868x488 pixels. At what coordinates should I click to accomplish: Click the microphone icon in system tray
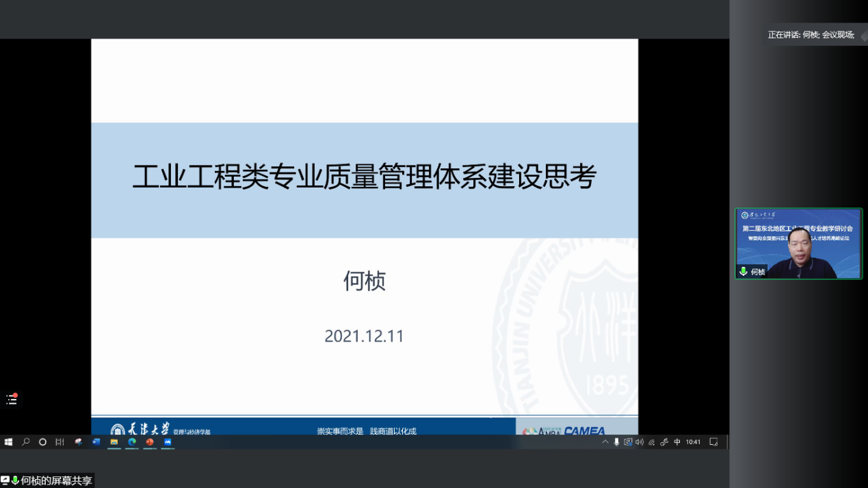tap(616, 442)
